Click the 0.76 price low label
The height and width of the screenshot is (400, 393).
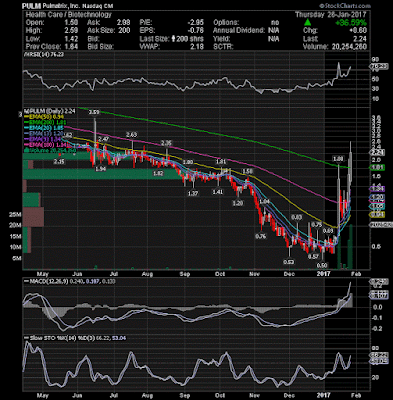coord(261,236)
